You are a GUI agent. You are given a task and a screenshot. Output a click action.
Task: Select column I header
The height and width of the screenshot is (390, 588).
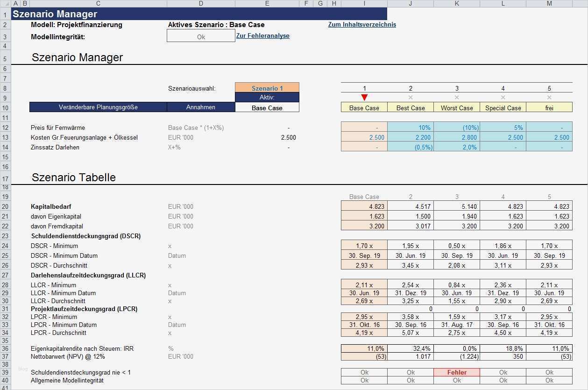(364, 3)
